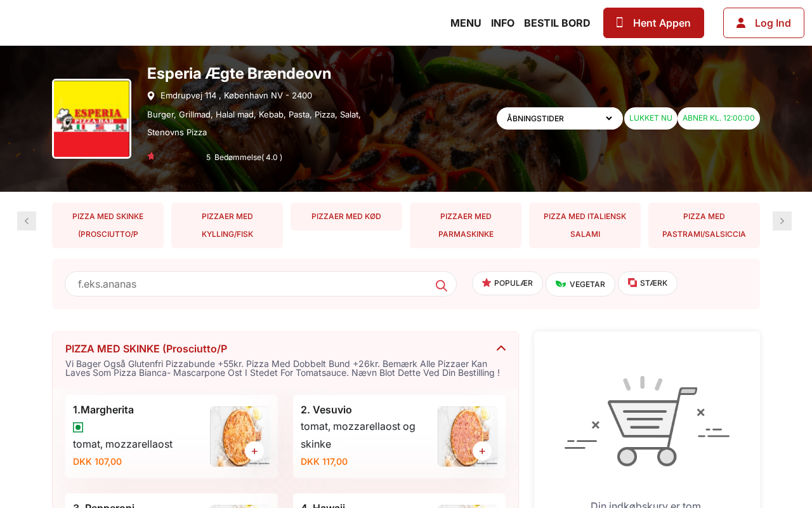Toggle the Populær filter

[507, 283]
